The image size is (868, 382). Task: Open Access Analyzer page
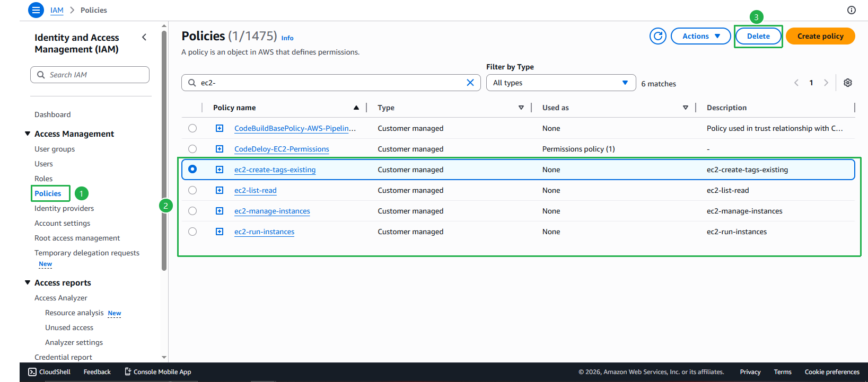(61, 298)
